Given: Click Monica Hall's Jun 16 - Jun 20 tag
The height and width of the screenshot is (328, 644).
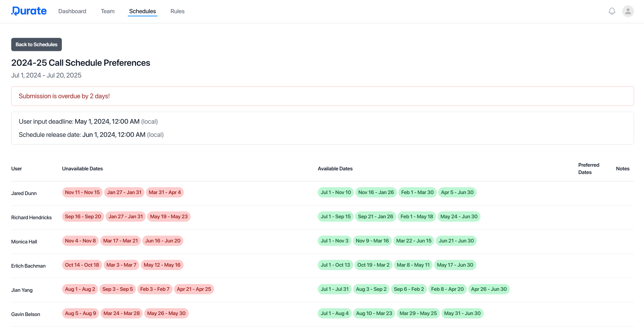Looking at the screenshot, I should pyautogui.click(x=163, y=241).
